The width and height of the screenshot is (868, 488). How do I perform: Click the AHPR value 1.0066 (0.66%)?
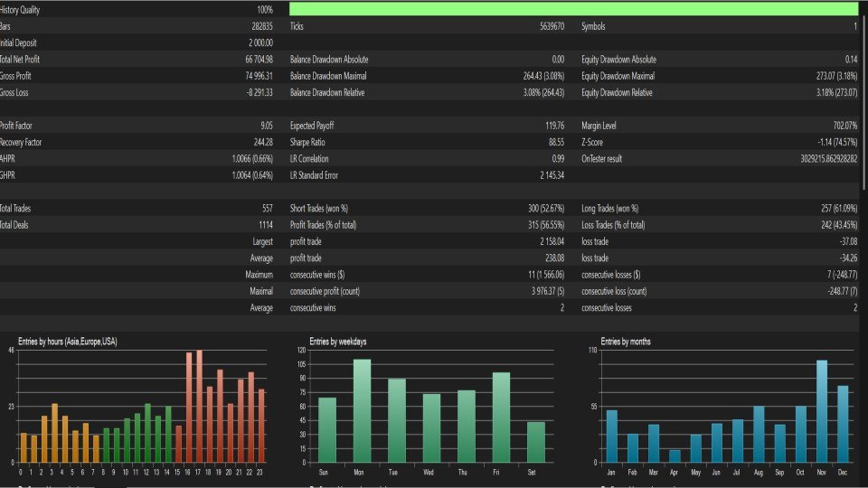252,159
